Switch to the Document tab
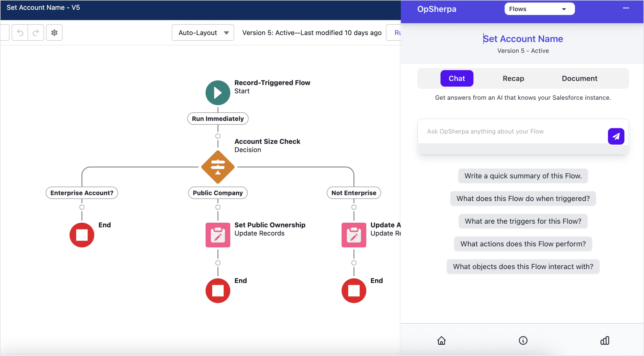 click(579, 78)
